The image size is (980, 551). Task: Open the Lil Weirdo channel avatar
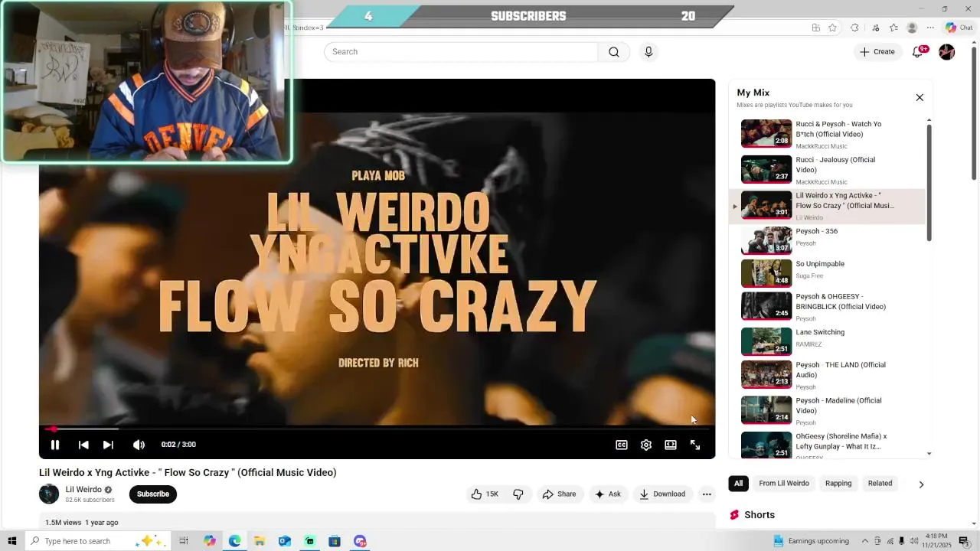49,494
